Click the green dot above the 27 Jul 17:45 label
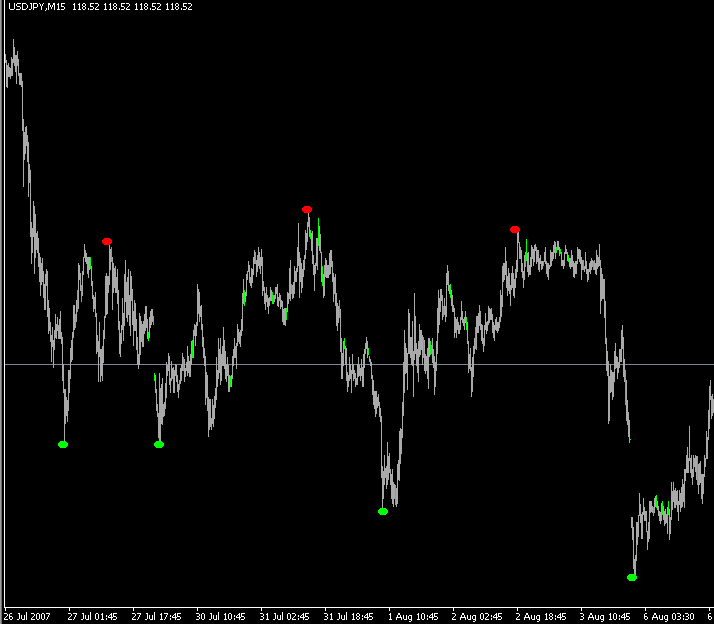 point(159,445)
